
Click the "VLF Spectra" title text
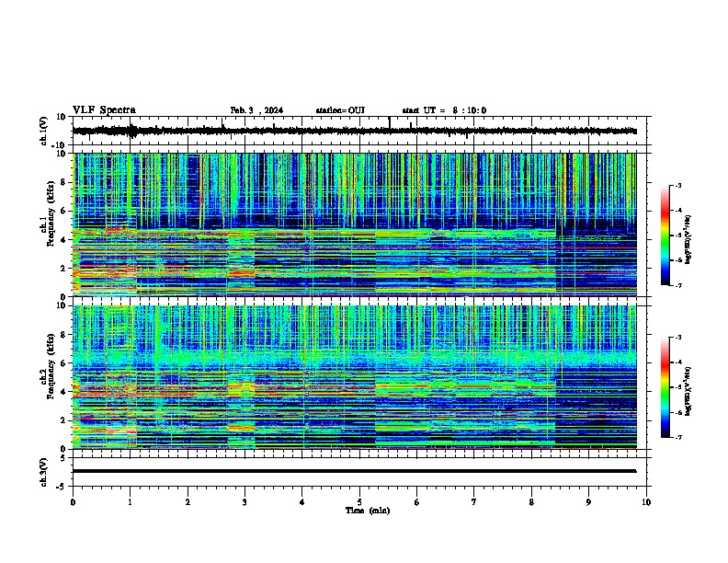[104, 110]
